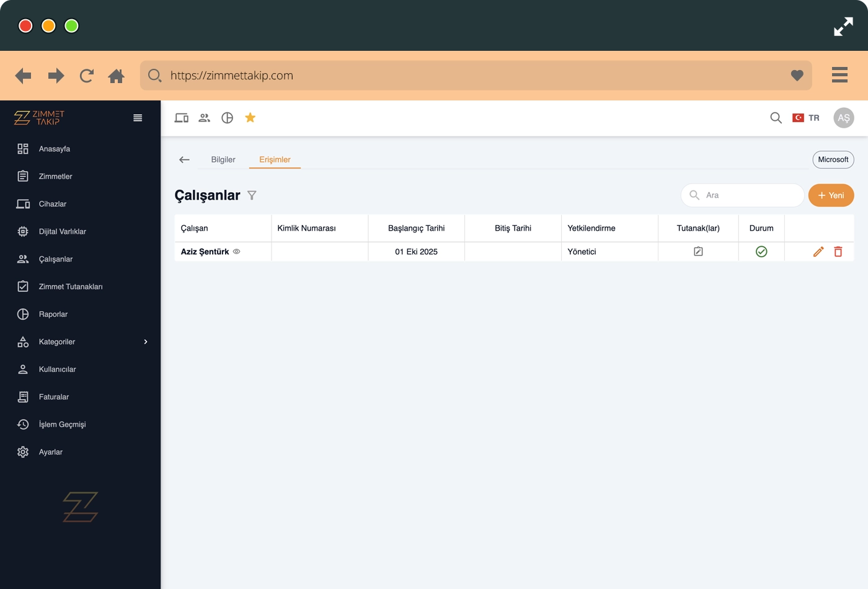Click Durum column header
The image size is (868, 589).
tap(761, 228)
